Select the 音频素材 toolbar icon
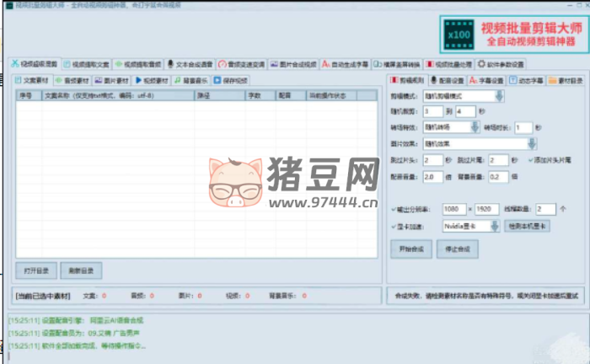 [59, 80]
